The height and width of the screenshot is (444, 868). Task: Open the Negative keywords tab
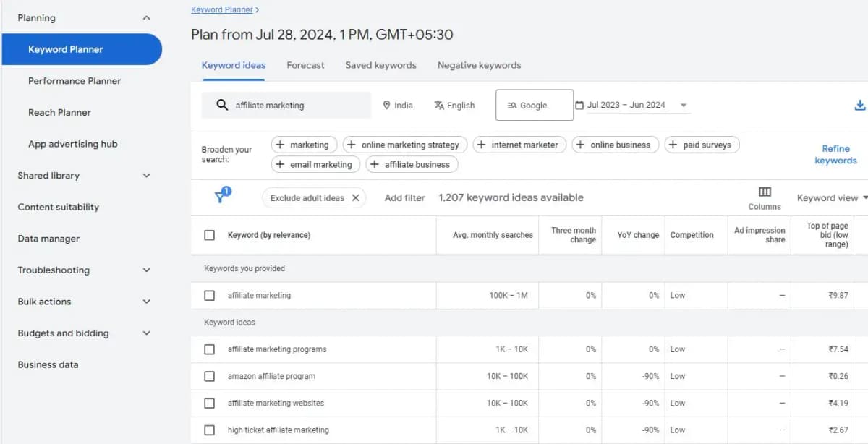coord(479,65)
